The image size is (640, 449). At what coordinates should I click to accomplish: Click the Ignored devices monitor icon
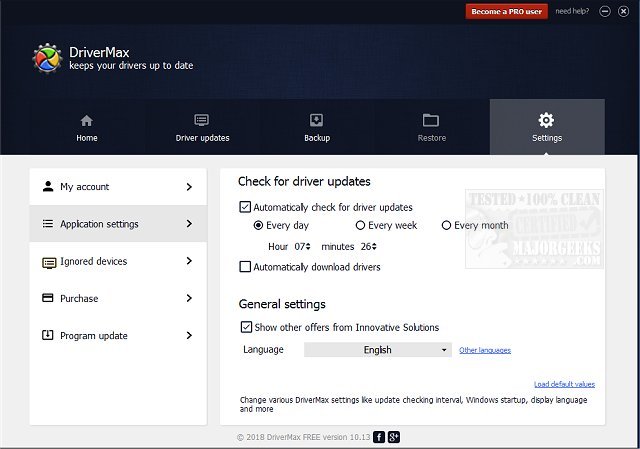(49, 262)
